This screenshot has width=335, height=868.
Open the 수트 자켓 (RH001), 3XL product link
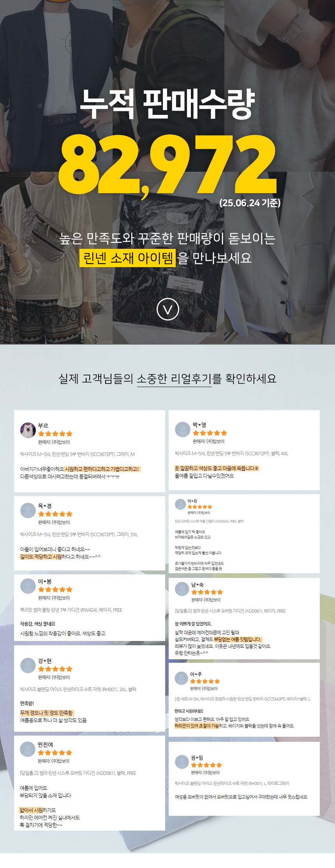coord(78,689)
